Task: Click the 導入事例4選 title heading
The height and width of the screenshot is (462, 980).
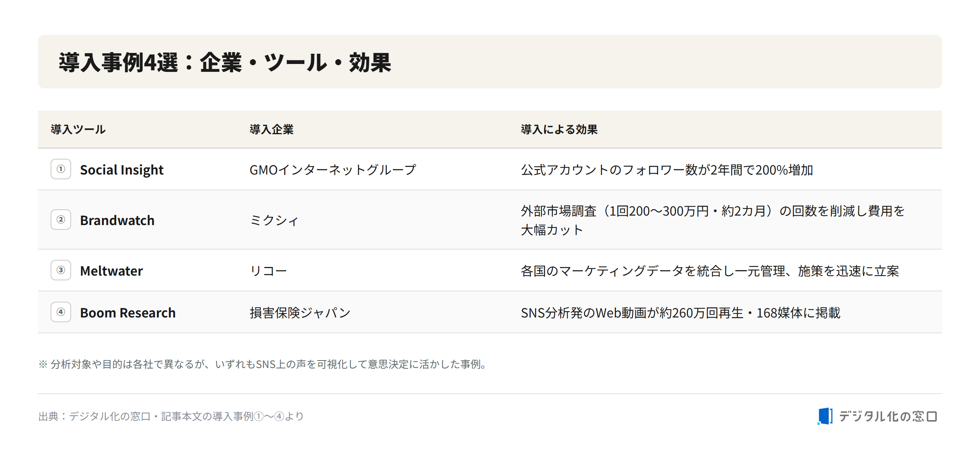Action: pyautogui.click(x=225, y=62)
